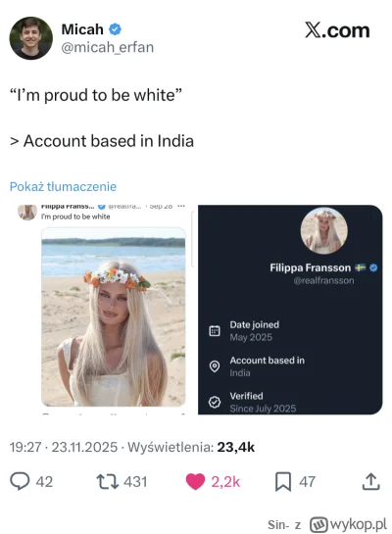Open the beach photo of the quoted post

pos(114,316)
